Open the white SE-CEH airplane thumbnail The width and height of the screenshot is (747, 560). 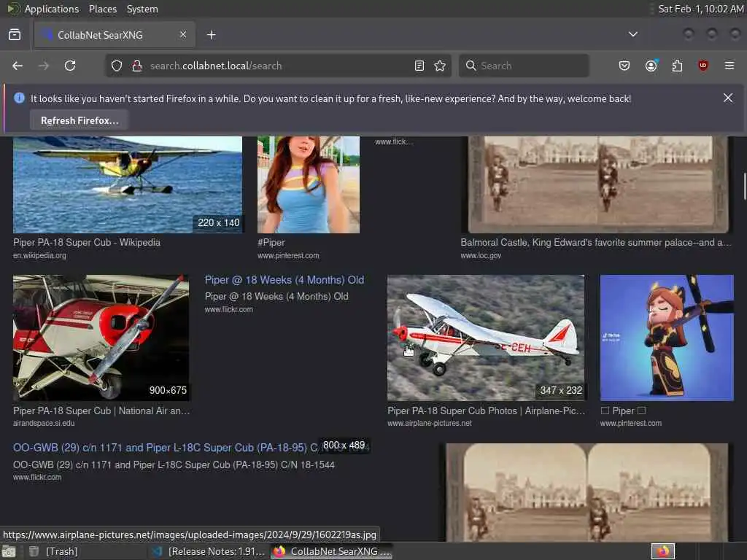click(486, 338)
